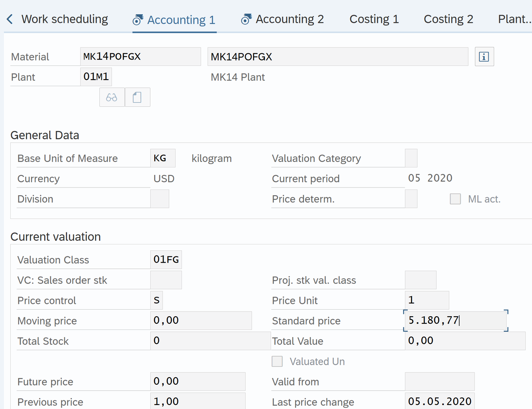This screenshot has width=532, height=409.
Task: Switch to the Costing 1 tab
Action: [374, 19]
